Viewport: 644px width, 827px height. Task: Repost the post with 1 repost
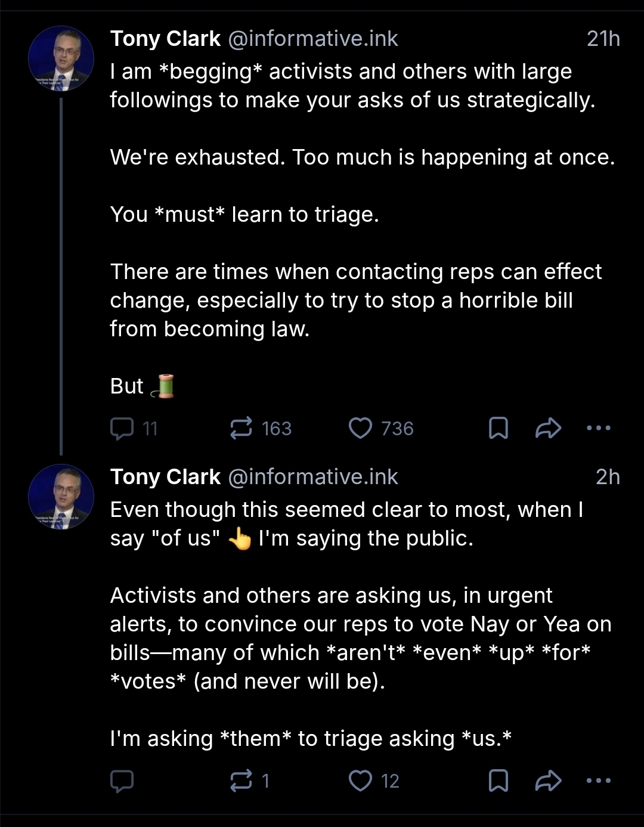pyautogui.click(x=241, y=780)
